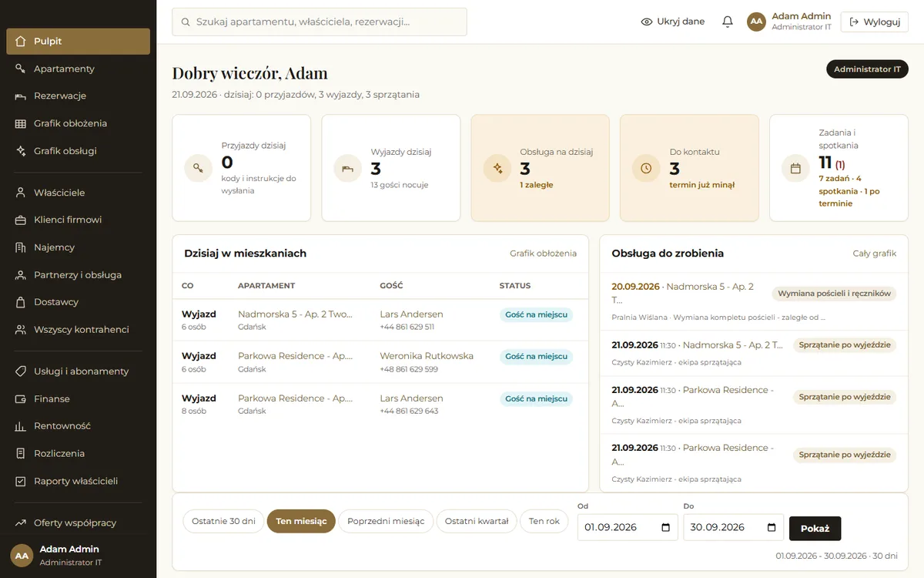Click the clock icon in Do kontaktu card
This screenshot has width=924, height=578.
point(646,168)
